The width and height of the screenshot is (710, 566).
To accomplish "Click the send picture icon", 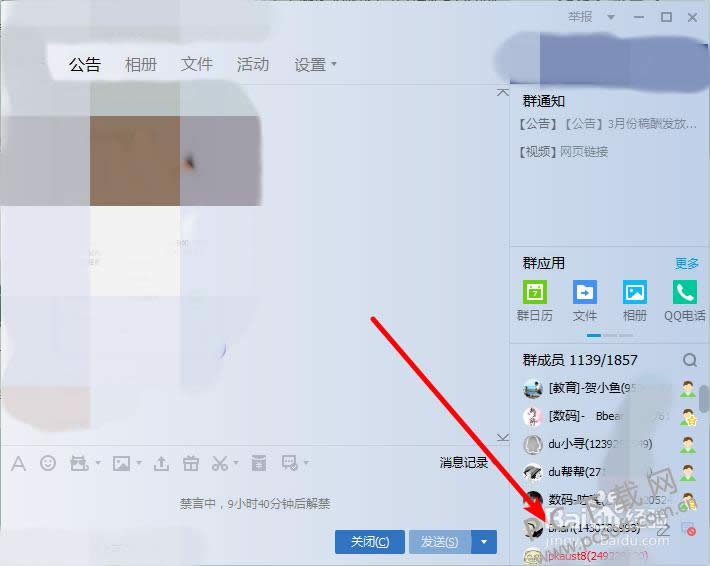I will [121, 463].
